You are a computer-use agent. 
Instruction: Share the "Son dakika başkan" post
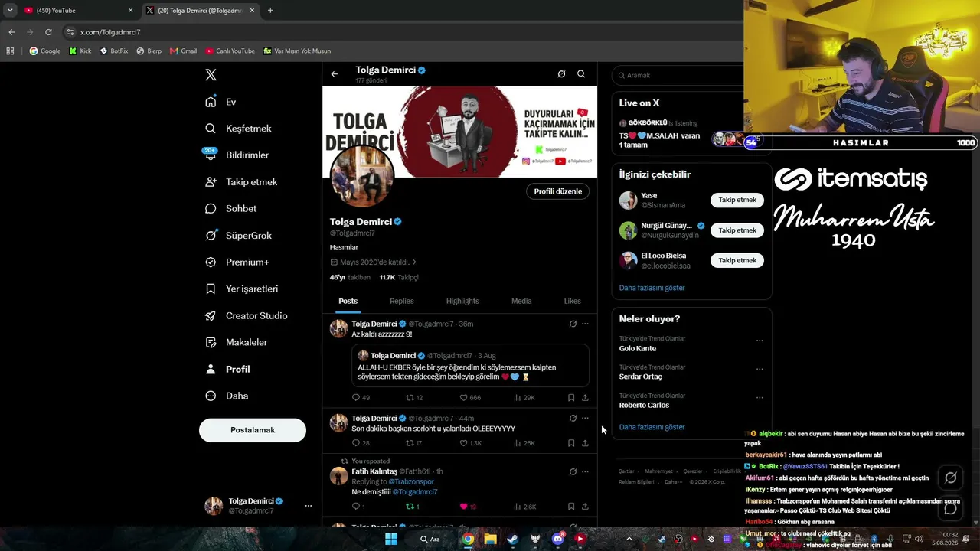pos(585,443)
